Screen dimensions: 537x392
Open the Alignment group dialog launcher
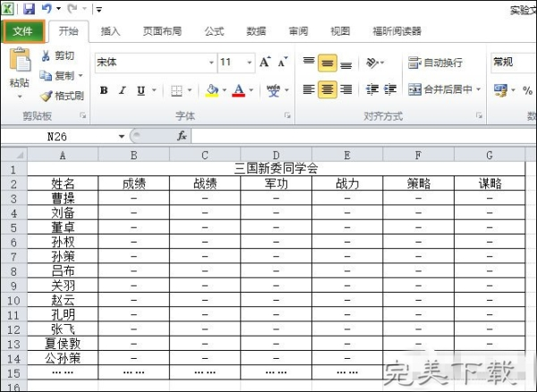(x=480, y=115)
